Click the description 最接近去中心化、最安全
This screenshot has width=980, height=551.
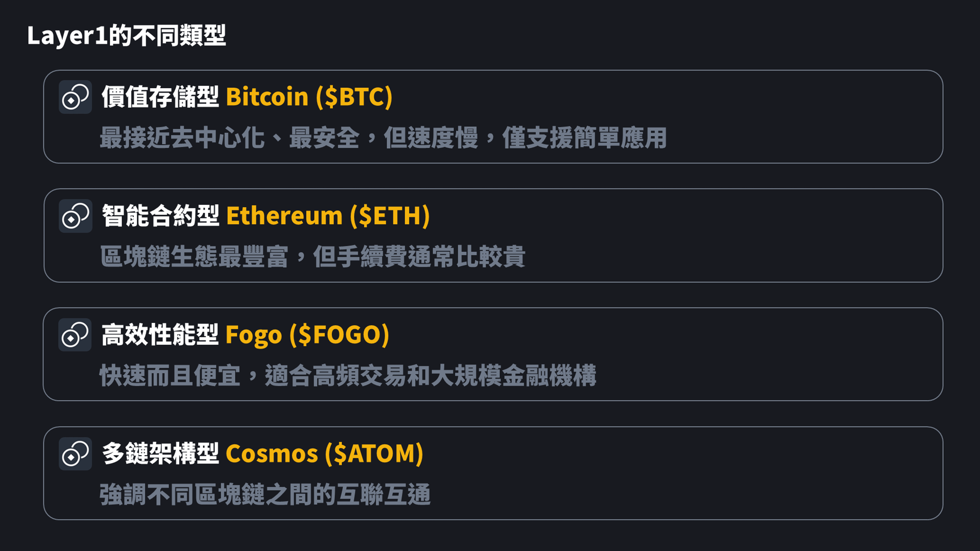pyautogui.click(x=230, y=138)
